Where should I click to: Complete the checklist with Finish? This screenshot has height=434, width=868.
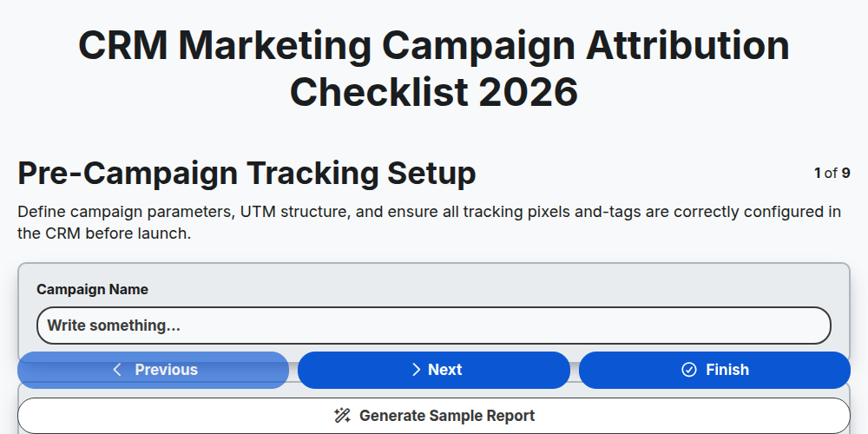tap(714, 370)
